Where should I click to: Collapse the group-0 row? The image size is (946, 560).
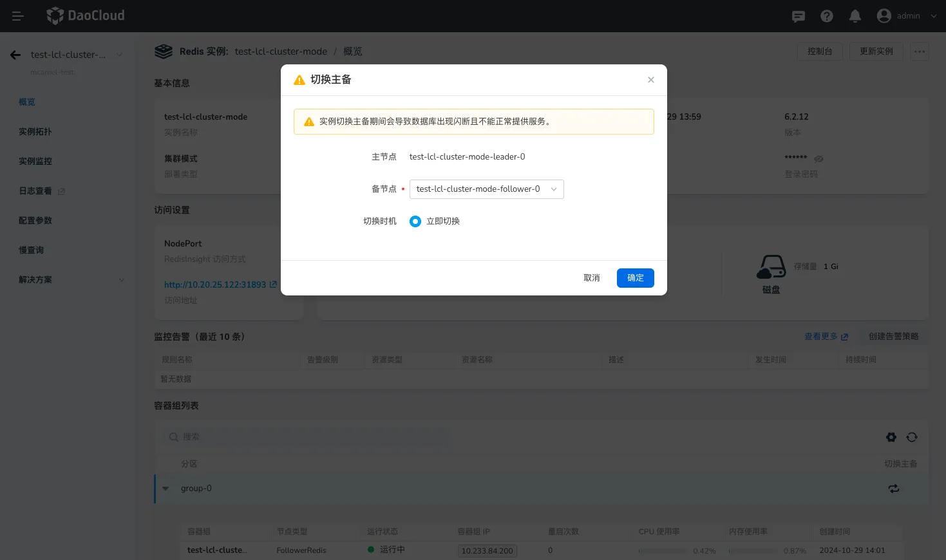click(x=166, y=489)
